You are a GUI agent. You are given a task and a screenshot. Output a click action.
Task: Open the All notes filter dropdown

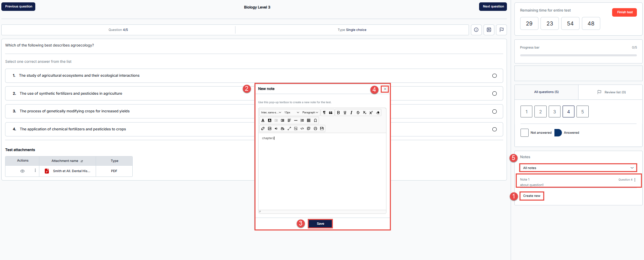click(578, 168)
